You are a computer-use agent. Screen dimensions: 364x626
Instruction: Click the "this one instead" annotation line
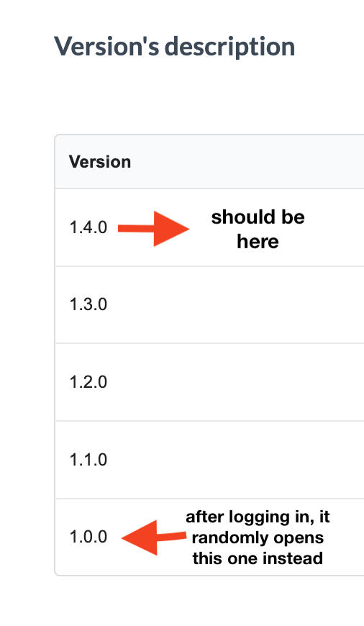click(258, 558)
